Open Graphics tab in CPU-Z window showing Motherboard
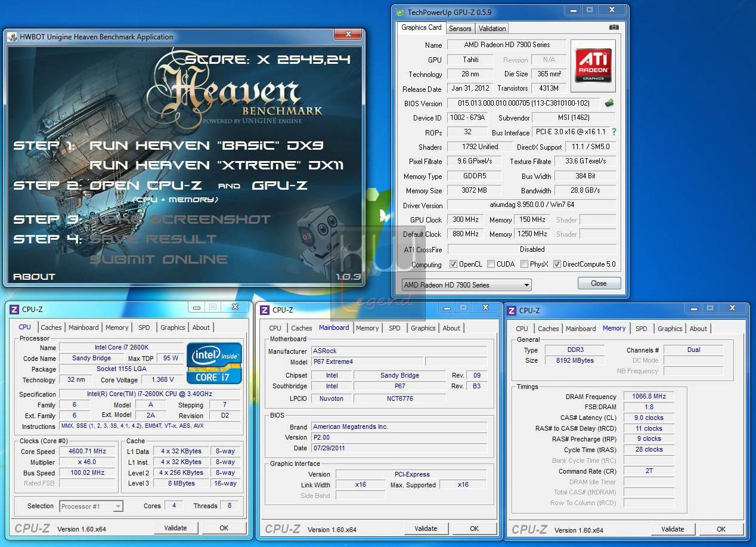756x547 pixels. (x=423, y=328)
